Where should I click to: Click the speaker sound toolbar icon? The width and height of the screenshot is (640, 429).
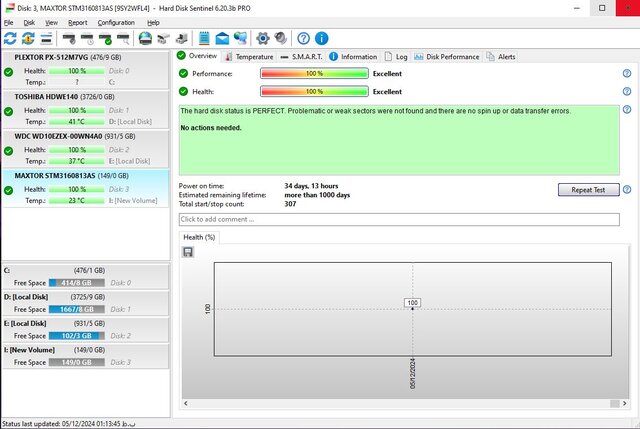[x=281, y=38]
